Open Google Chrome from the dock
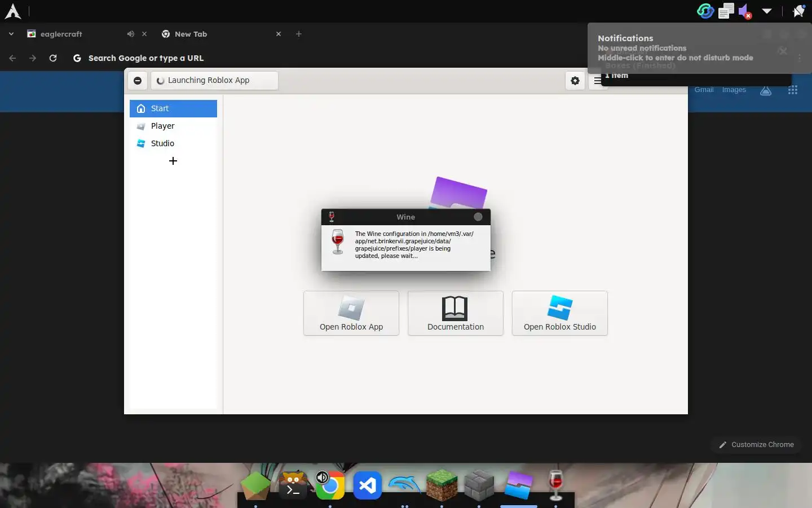The height and width of the screenshot is (508, 812). 330,485
